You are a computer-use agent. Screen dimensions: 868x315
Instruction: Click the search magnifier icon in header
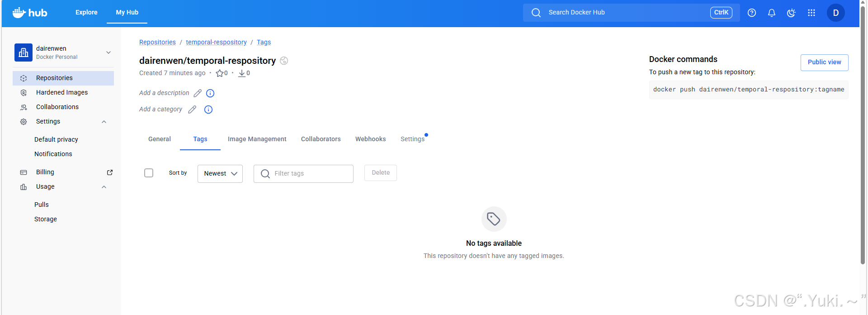536,13
